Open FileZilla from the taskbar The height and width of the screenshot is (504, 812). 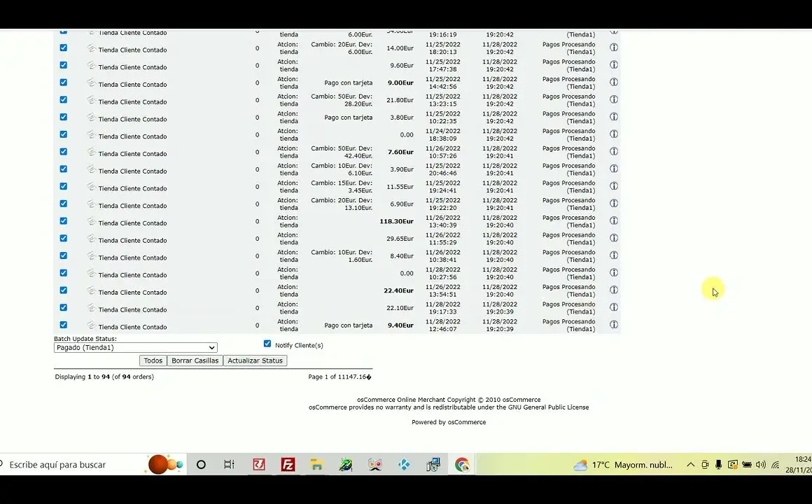pyautogui.click(x=288, y=465)
